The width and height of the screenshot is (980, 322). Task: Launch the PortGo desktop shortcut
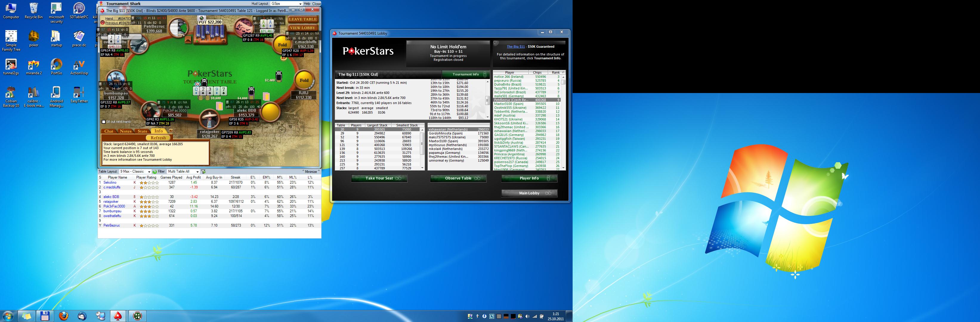click(56, 66)
